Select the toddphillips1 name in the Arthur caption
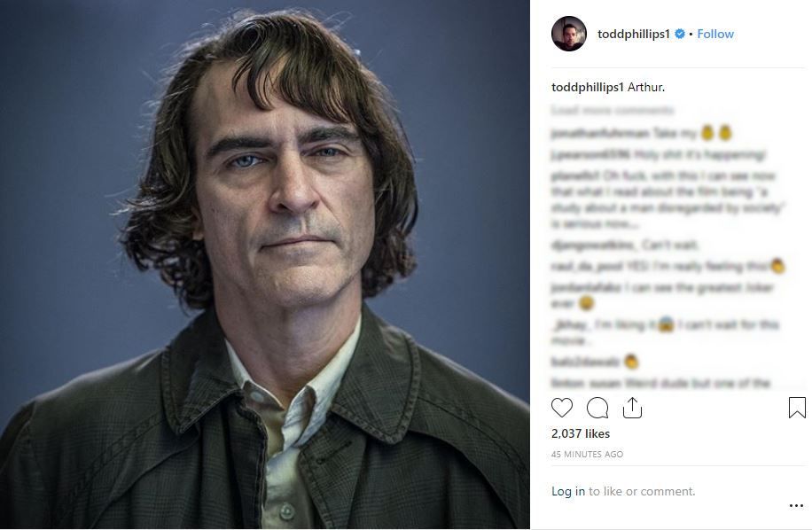812x530 pixels. coord(588,87)
